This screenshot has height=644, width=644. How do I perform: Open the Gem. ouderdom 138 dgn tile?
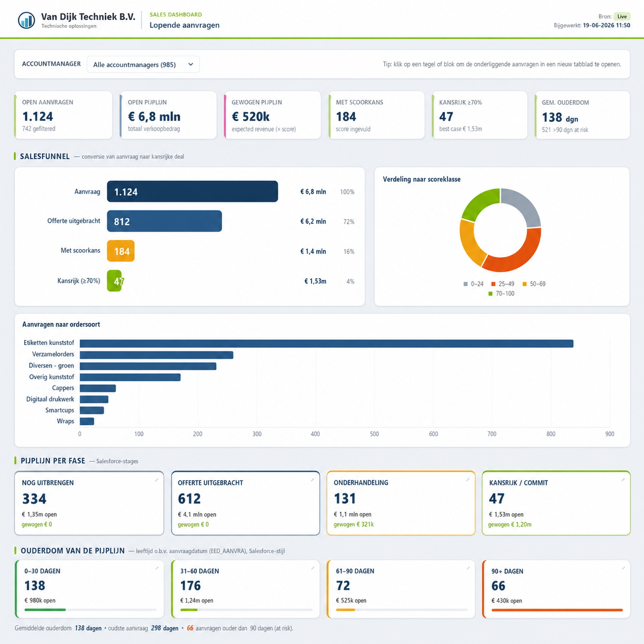click(x=582, y=115)
